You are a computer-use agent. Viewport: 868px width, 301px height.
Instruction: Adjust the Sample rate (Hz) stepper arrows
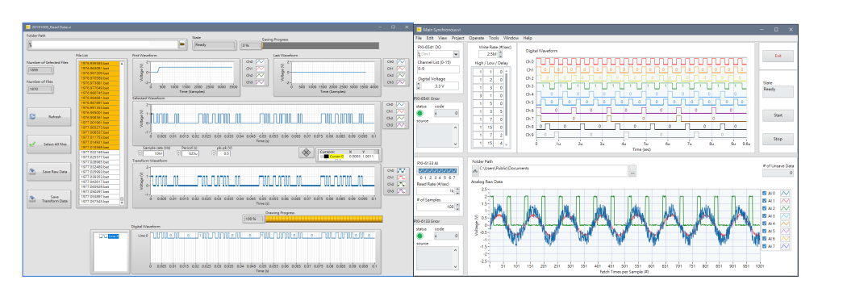coord(140,153)
